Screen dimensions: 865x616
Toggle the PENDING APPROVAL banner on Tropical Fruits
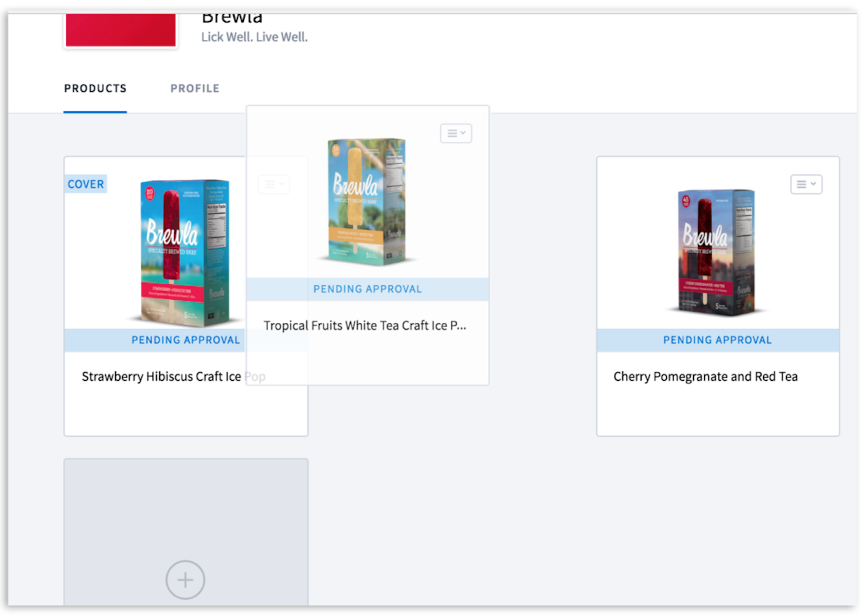click(367, 289)
